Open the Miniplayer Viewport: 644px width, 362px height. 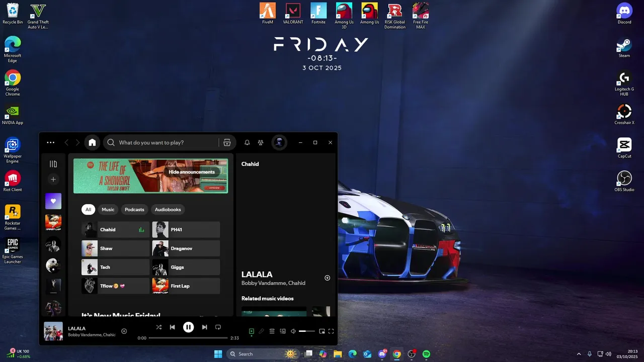[322, 331]
